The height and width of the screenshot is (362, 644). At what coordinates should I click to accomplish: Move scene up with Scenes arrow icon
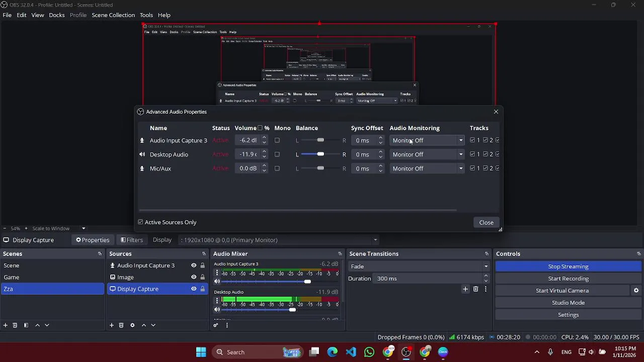pos(37,325)
